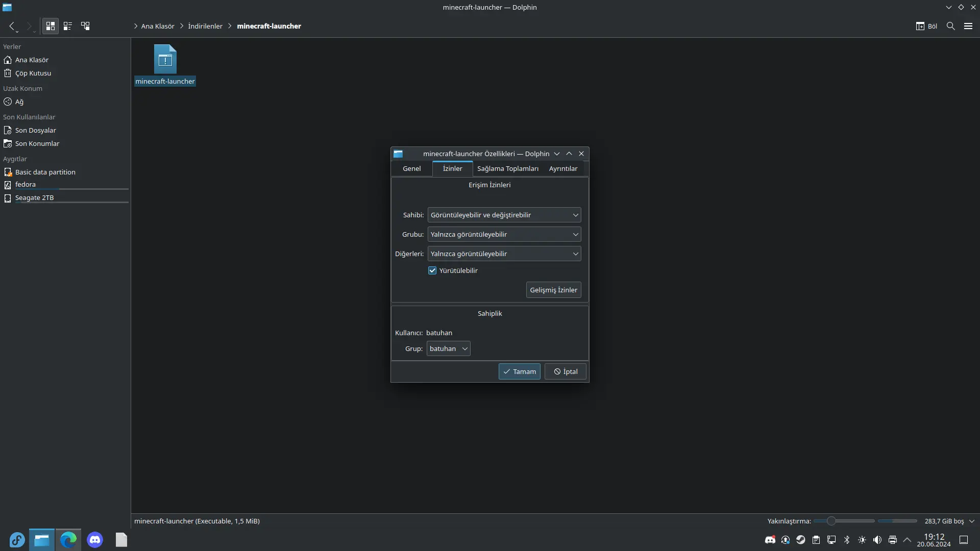Viewport: 980px width, 551px height.
Task: Adjust the Yakınlaştırma zoom slider
Action: [x=844, y=521]
